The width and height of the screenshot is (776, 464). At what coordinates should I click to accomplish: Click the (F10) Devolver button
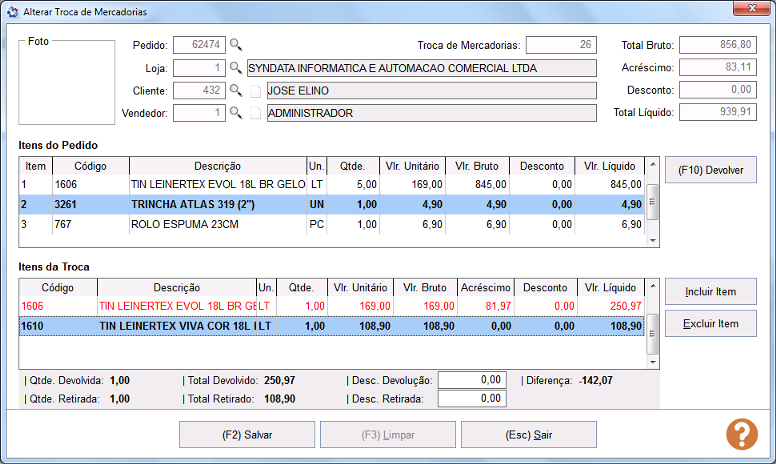(711, 170)
